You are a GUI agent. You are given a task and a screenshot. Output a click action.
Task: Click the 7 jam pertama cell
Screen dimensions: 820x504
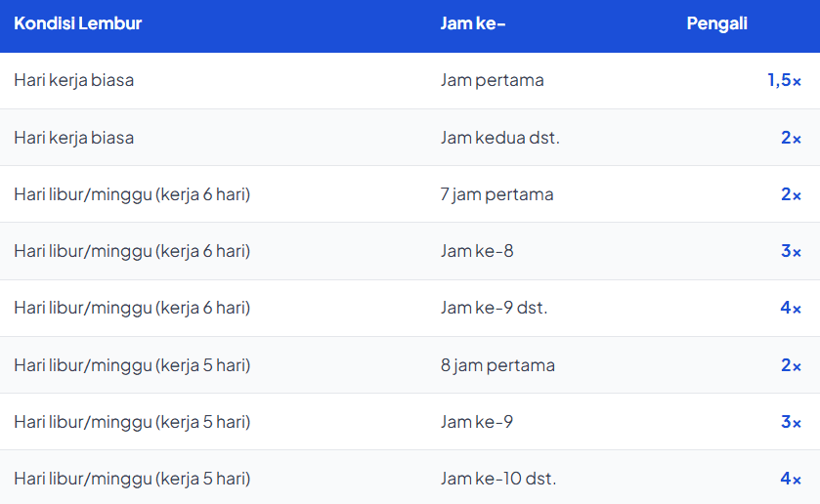[497, 194]
